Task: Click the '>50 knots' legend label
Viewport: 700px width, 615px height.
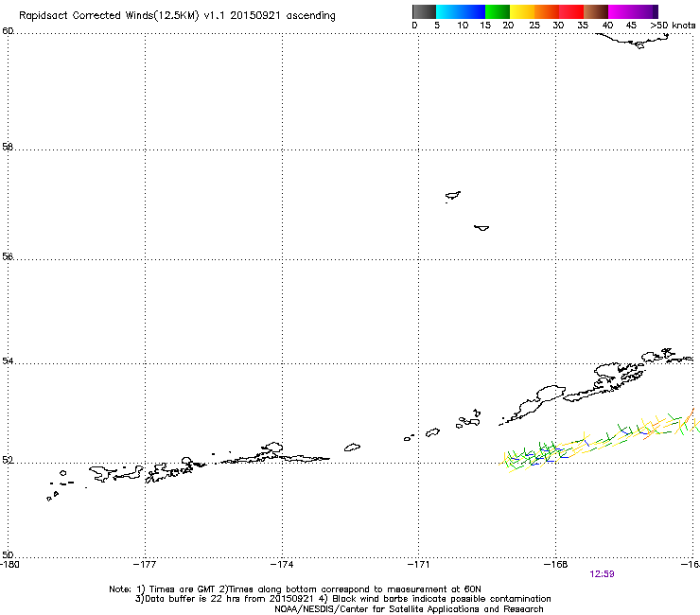Action: pos(673,26)
